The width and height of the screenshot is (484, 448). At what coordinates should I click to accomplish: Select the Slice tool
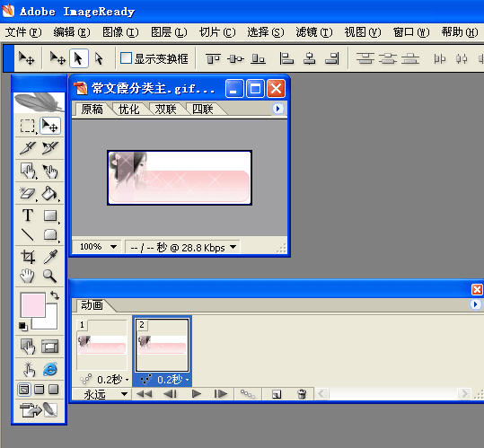28,148
